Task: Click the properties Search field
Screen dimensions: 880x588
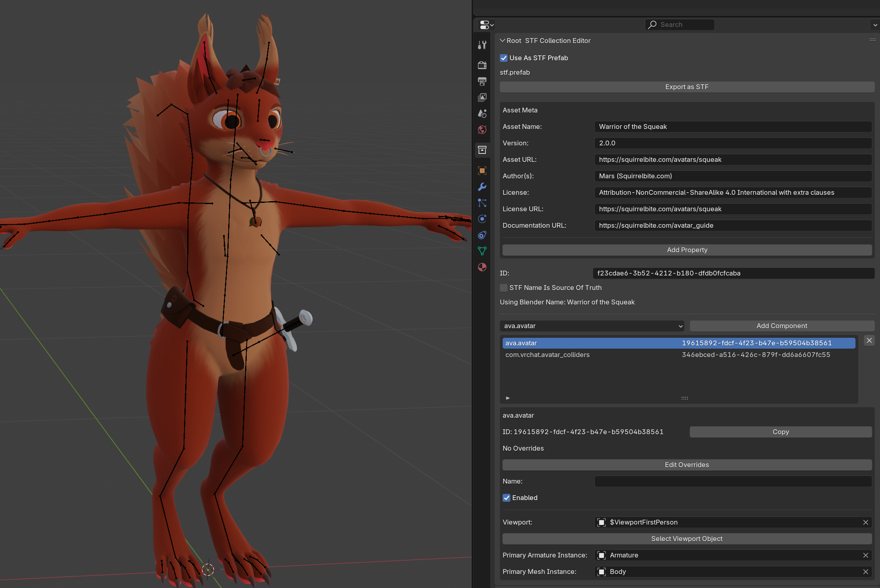Action: pyautogui.click(x=680, y=24)
